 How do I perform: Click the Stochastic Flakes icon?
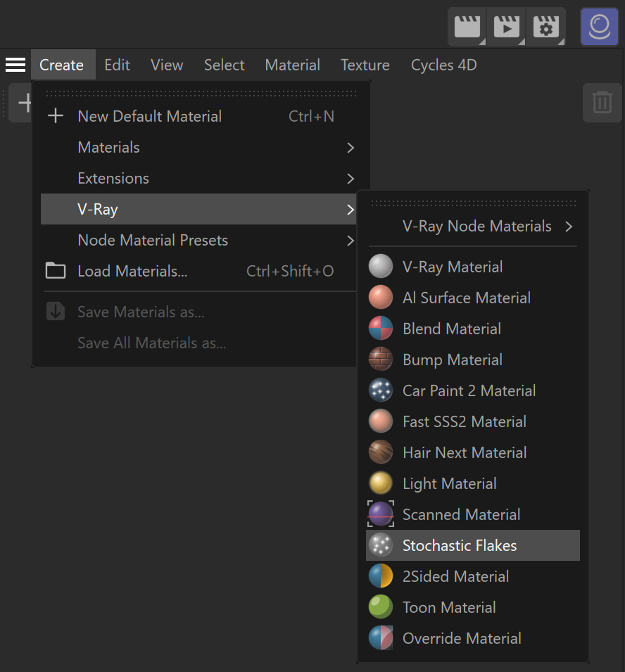[381, 545]
